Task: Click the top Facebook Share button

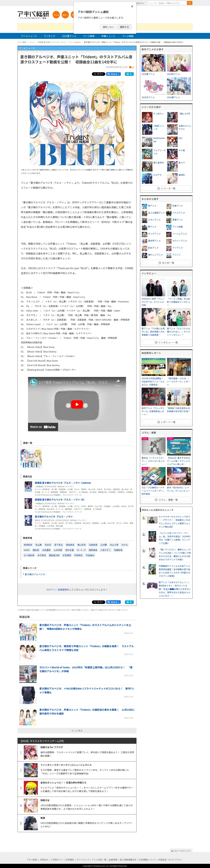Action: (114, 74)
